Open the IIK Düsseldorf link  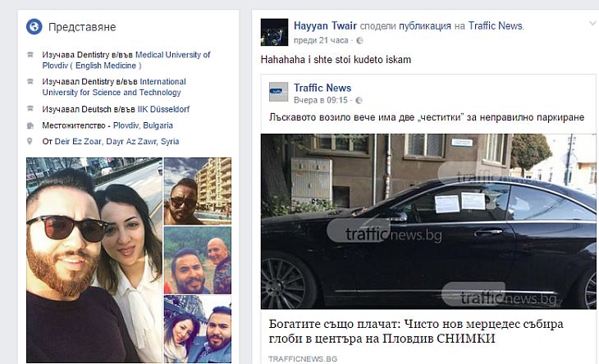click(163, 109)
